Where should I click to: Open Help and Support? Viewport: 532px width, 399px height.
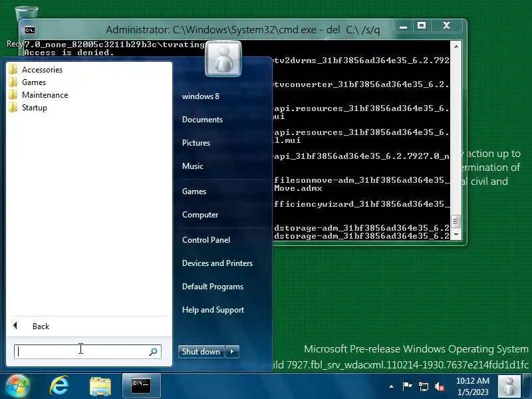(x=213, y=310)
